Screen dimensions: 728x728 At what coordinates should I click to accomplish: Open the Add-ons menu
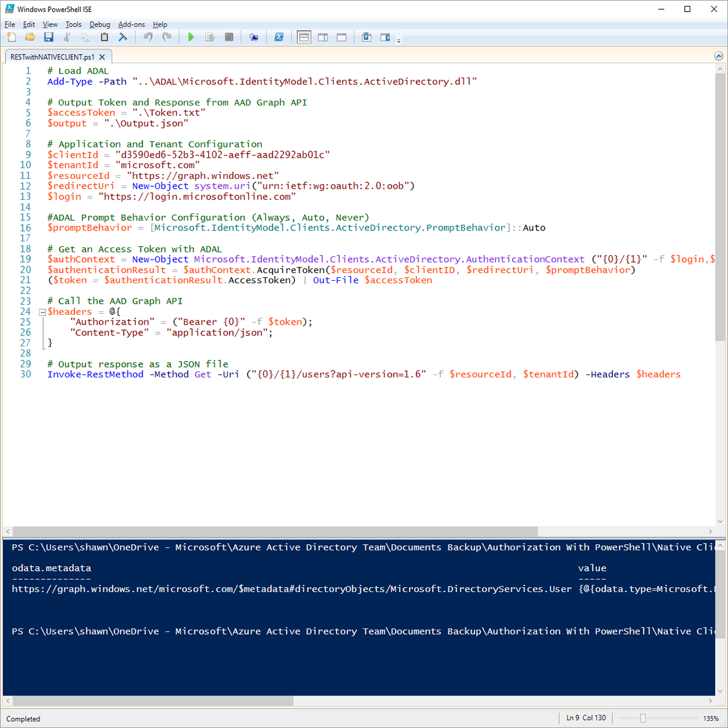(x=132, y=24)
